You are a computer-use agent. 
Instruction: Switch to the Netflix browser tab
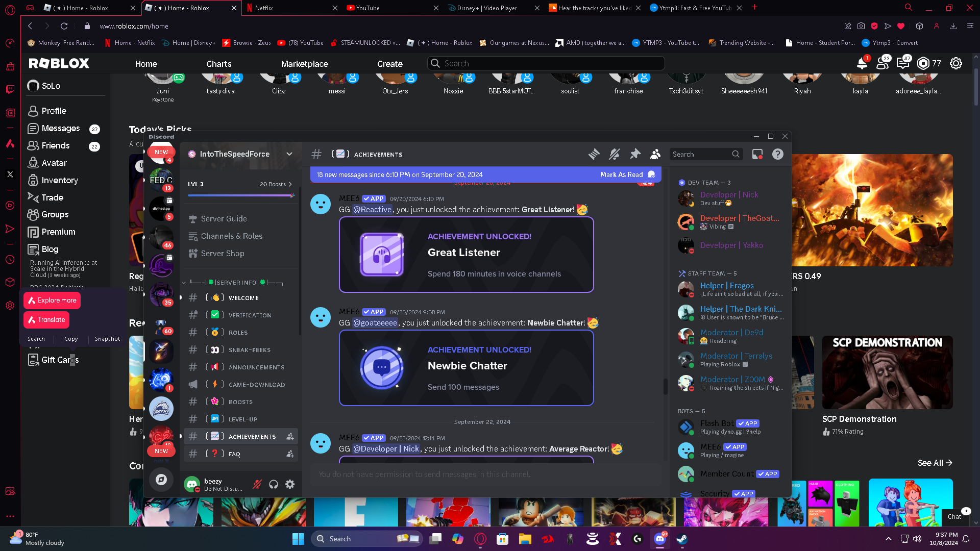click(x=264, y=8)
